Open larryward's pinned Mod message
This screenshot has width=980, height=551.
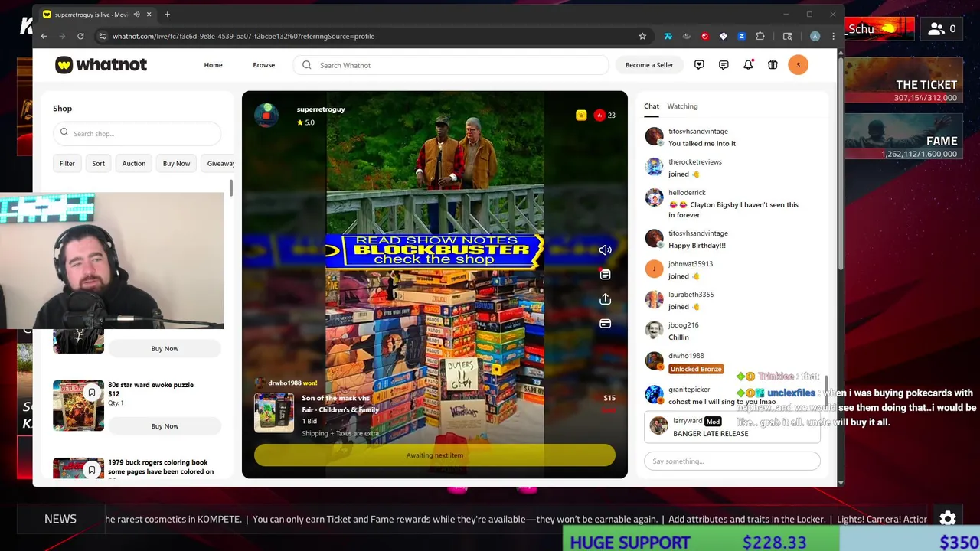(x=732, y=427)
